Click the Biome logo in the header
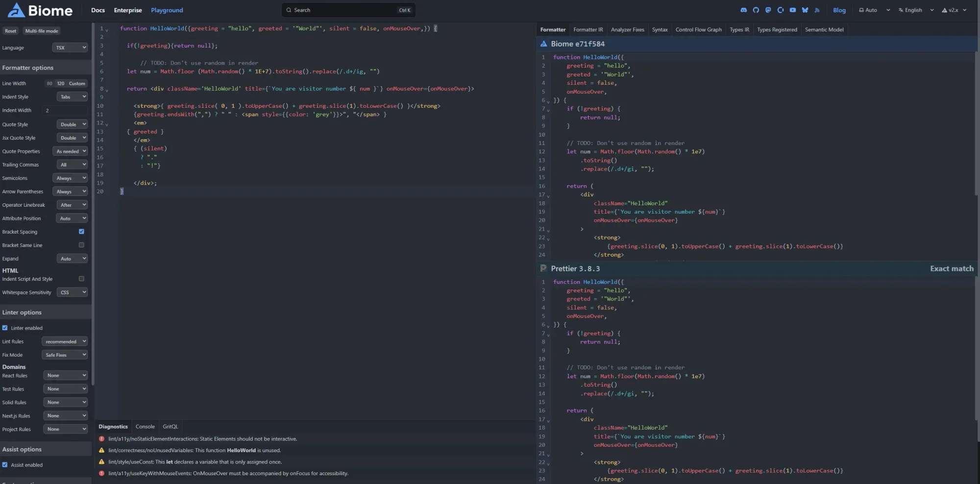 [41, 10]
